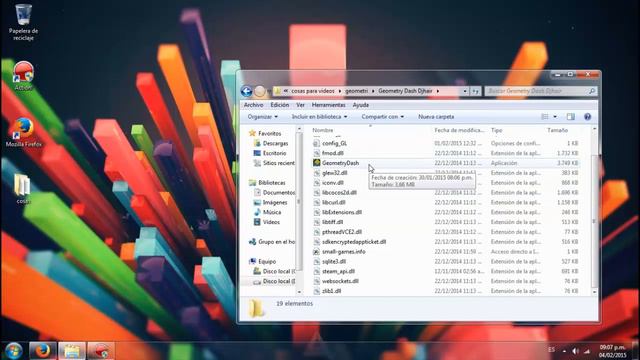
Task: Sort by Fecha de modifica... column header
Action: [x=459, y=130]
